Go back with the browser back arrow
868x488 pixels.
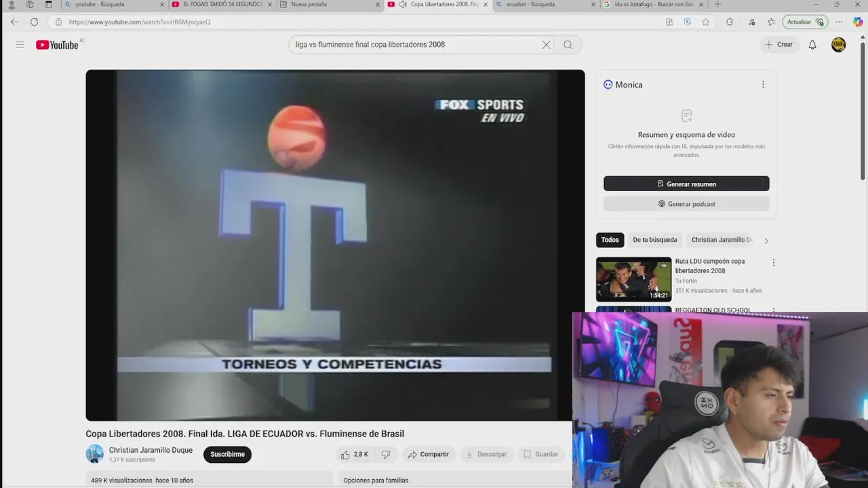pyautogui.click(x=14, y=22)
